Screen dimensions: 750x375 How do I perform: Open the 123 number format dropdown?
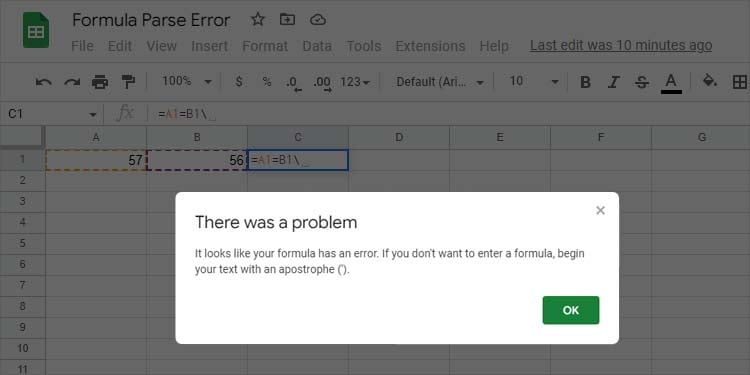355,82
